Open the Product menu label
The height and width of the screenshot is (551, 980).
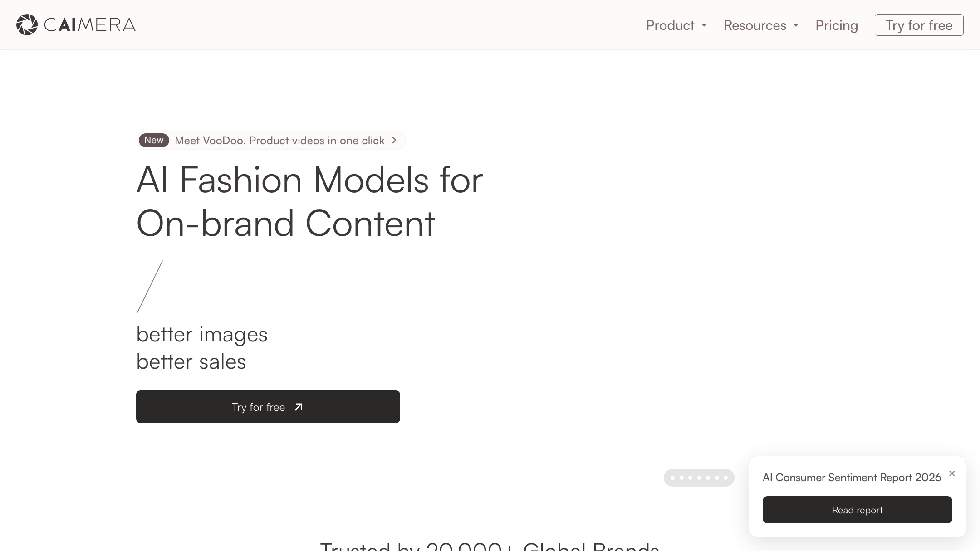pyautogui.click(x=670, y=25)
